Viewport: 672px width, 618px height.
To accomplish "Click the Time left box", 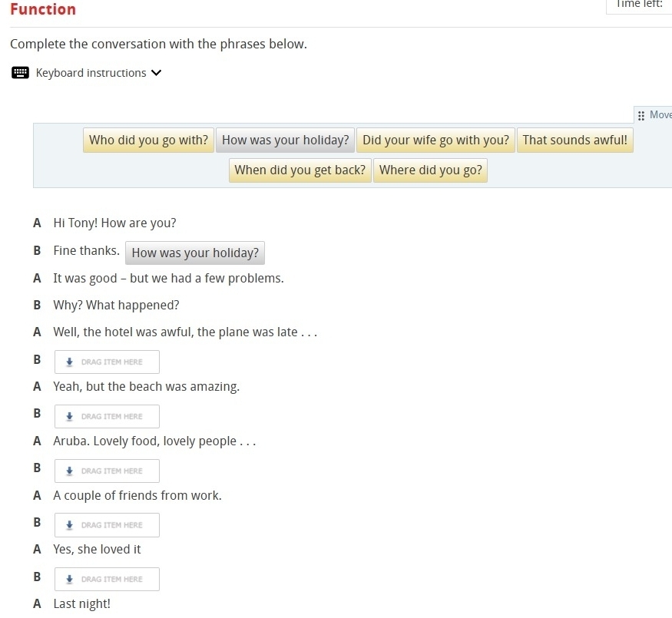I will [639, 5].
